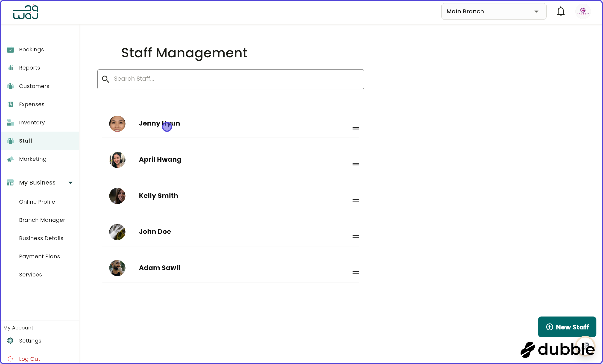This screenshot has height=364, width=603.
Task: Open the Bookings calendar icon
Action: pos(10,50)
